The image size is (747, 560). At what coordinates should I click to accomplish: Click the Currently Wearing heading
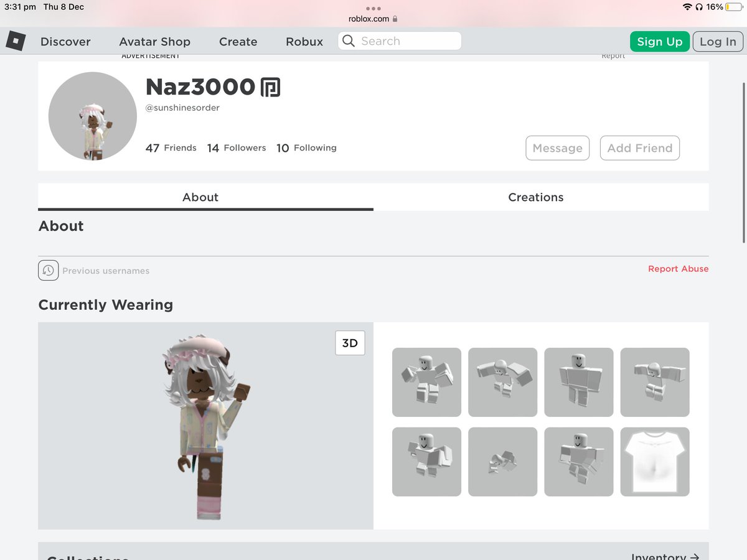[x=106, y=305]
